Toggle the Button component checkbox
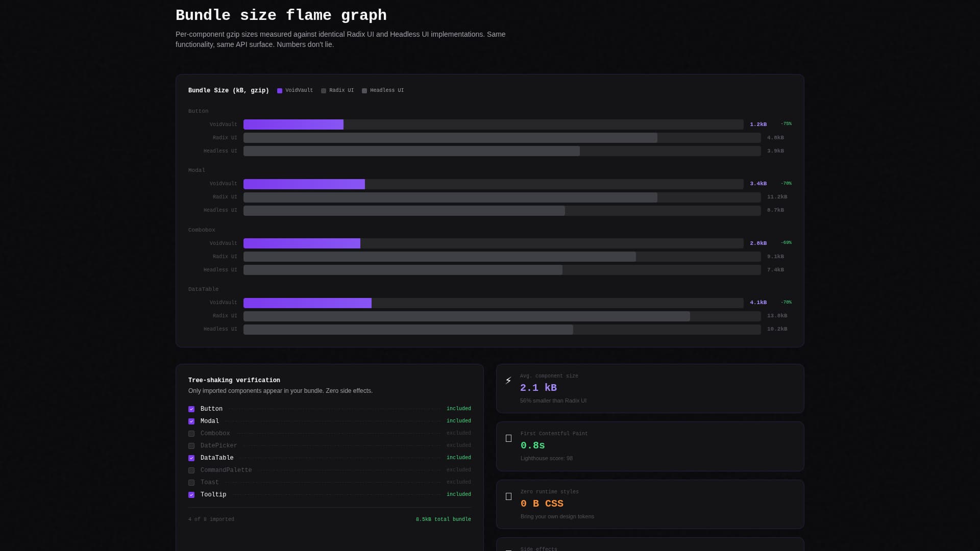 click(191, 409)
